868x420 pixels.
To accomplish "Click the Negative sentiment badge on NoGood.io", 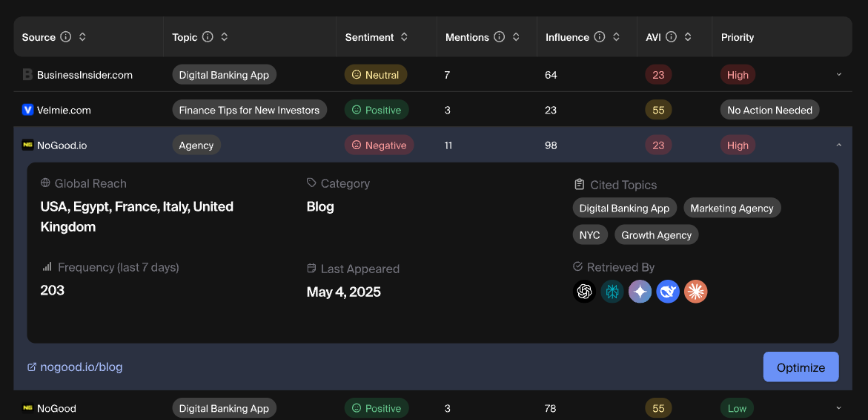I will pyautogui.click(x=379, y=145).
